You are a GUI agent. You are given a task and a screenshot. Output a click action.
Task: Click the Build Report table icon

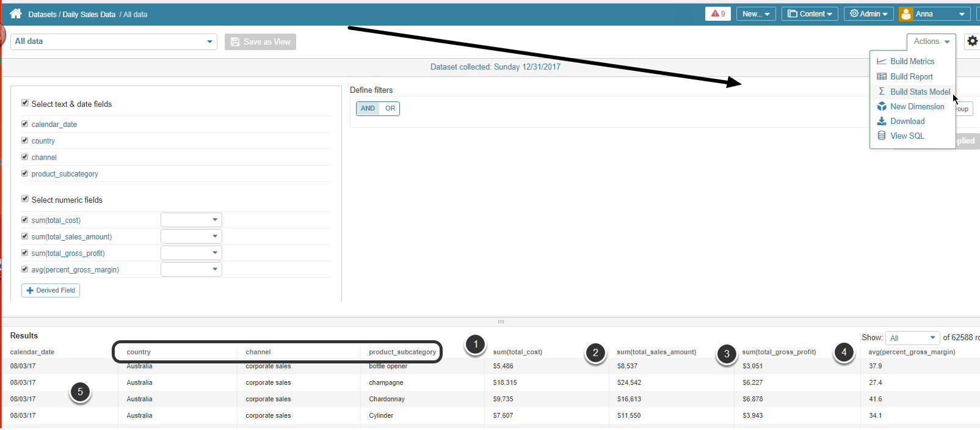[882, 76]
